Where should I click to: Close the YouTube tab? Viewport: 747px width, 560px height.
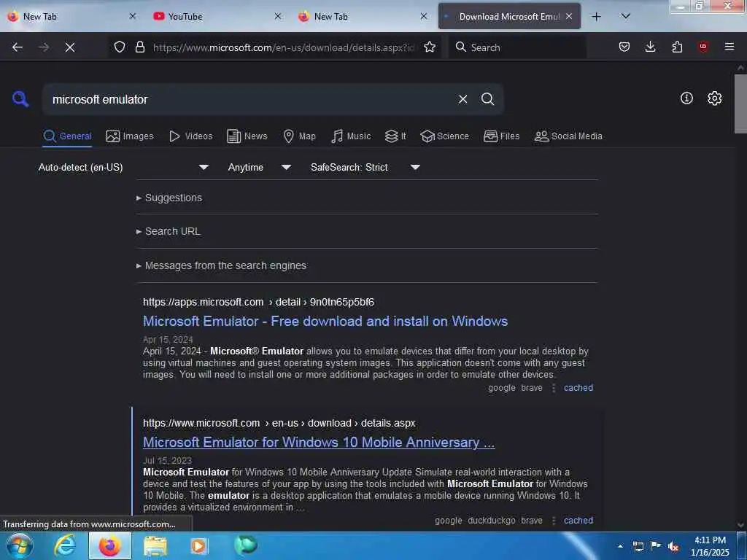coord(278,16)
